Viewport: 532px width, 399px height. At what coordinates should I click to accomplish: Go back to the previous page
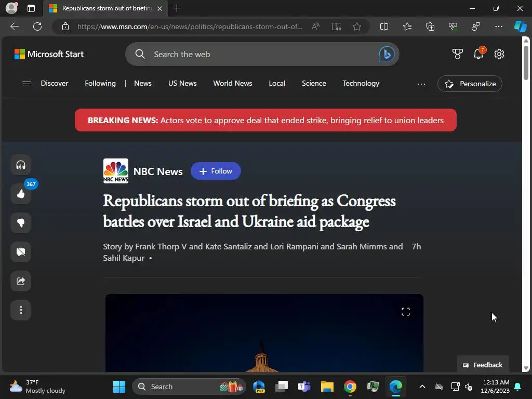point(15,26)
